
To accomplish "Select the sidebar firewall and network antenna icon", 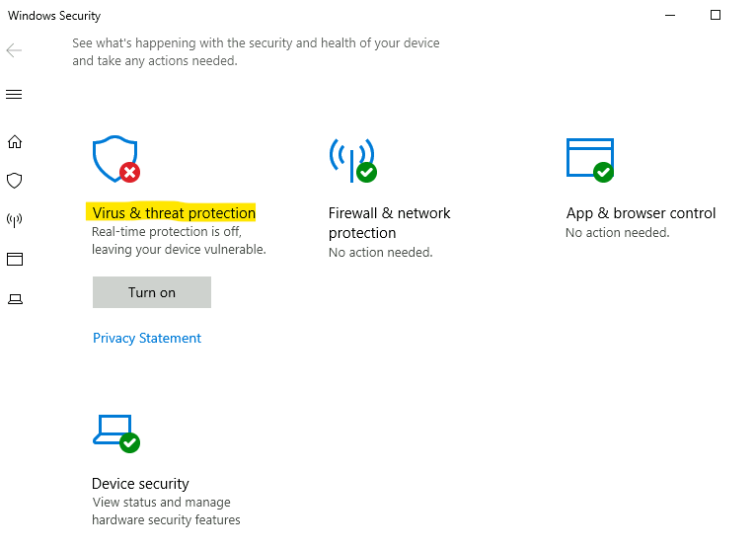I will (x=14, y=220).
